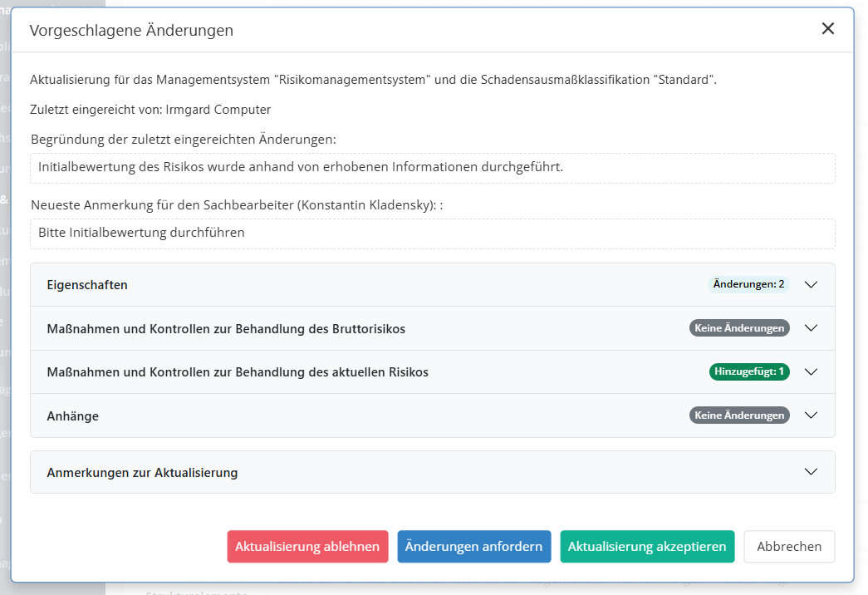Image resolution: width=868 pixels, height=595 pixels.
Task: Expand chevron for aktuelles Risiko Maßnahmen row
Action: pyautogui.click(x=812, y=371)
